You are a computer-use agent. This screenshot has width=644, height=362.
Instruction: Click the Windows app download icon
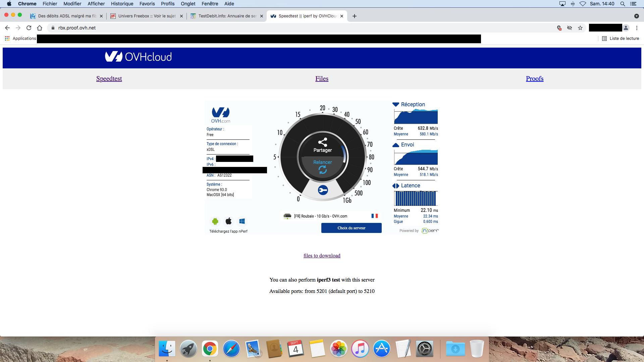(242, 221)
